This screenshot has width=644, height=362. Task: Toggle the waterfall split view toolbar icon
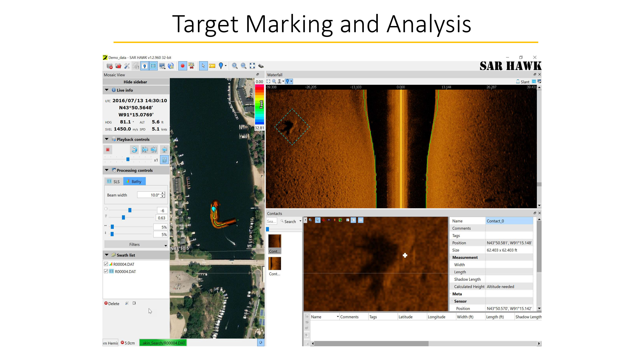153,66
